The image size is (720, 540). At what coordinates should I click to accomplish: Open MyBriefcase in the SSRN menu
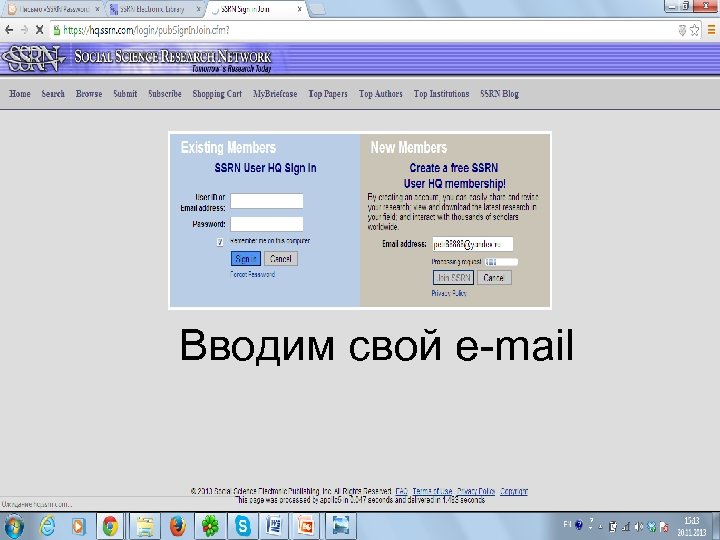(275, 94)
